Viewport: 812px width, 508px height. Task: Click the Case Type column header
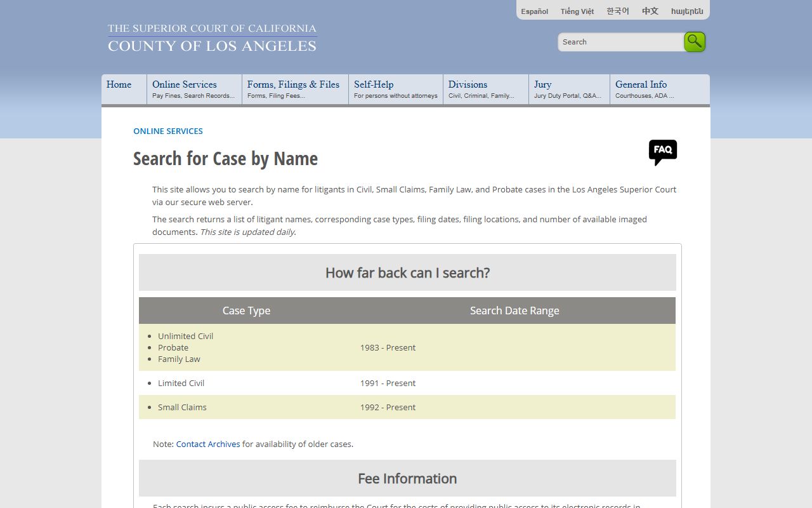point(246,311)
